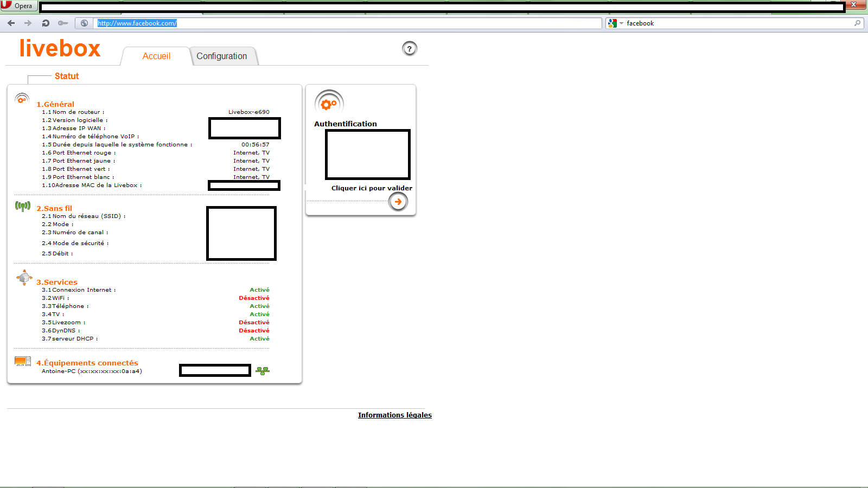This screenshot has height=488, width=868.
Task: Open the password wand key icon
Action: 63,23
